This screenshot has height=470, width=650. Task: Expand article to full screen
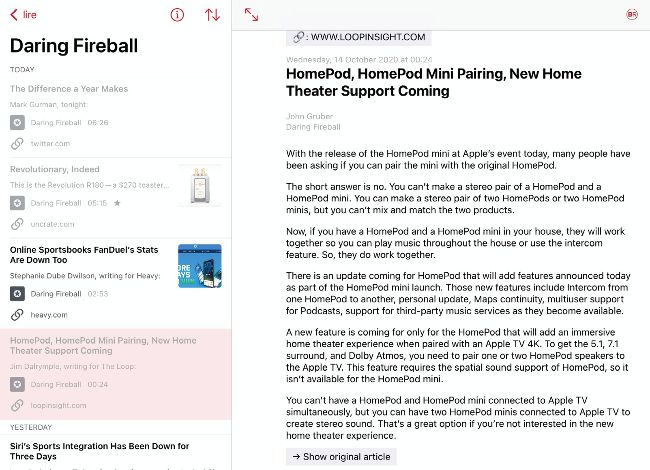click(252, 15)
